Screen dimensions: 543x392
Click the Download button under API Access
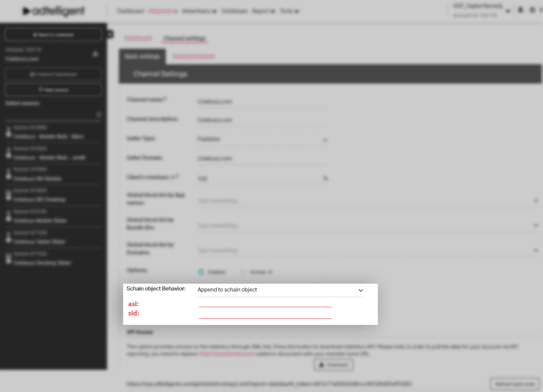click(333, 364)
